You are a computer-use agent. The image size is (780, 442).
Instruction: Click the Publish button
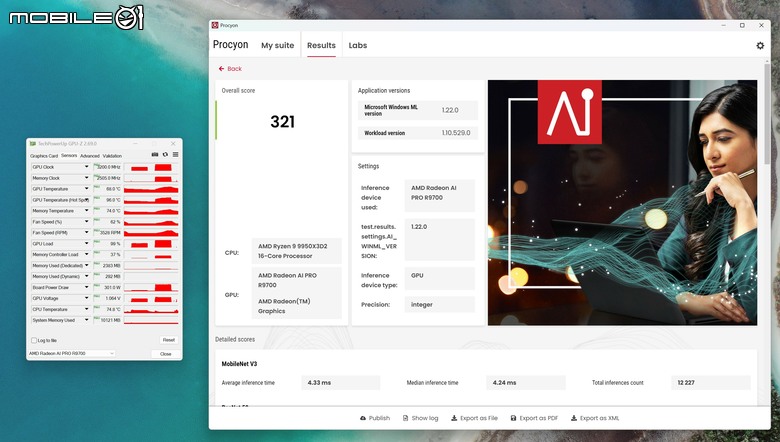pos(375,418)
